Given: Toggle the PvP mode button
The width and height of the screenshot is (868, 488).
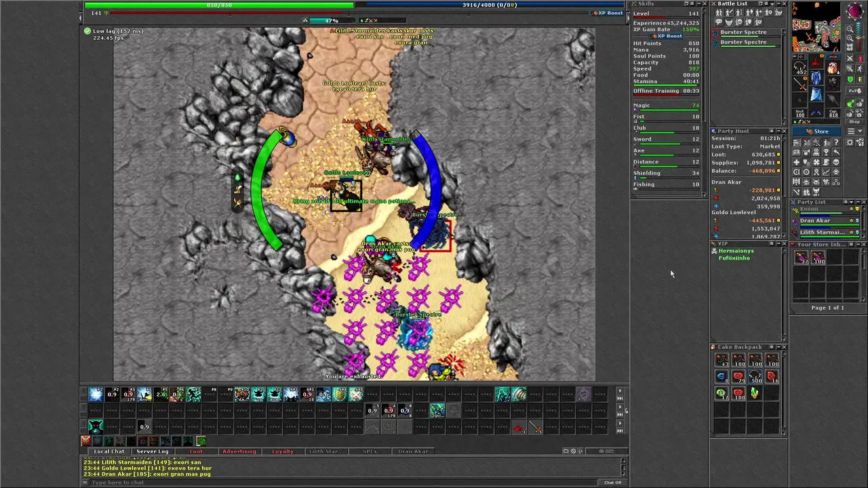Looking at the screenshot, I should coord(854,91).
